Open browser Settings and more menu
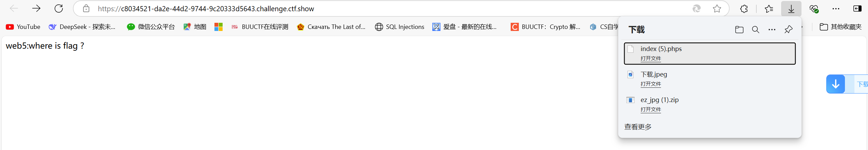 click(836, 9)
